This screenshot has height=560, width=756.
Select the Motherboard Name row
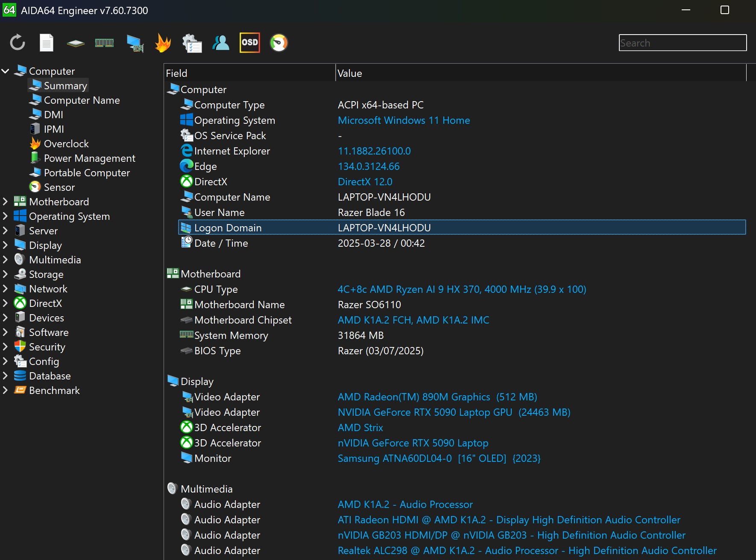pyautogui.click(x=462, y=305)
